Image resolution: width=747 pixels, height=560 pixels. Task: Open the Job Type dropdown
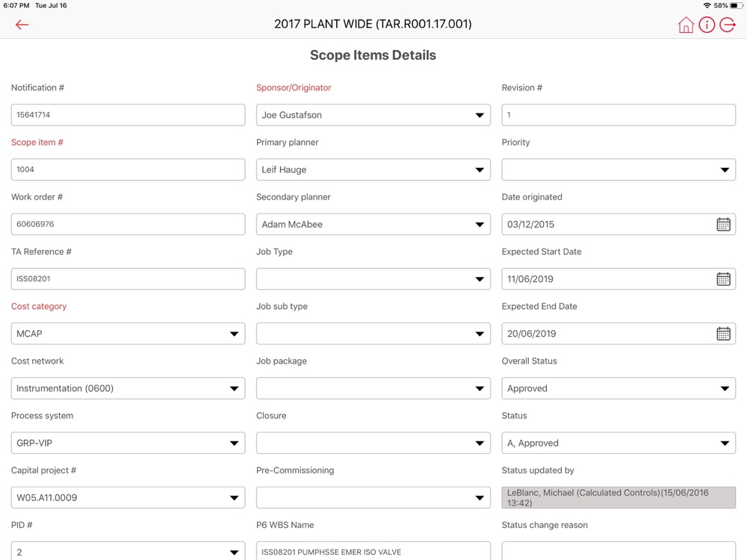coord(373,279)
